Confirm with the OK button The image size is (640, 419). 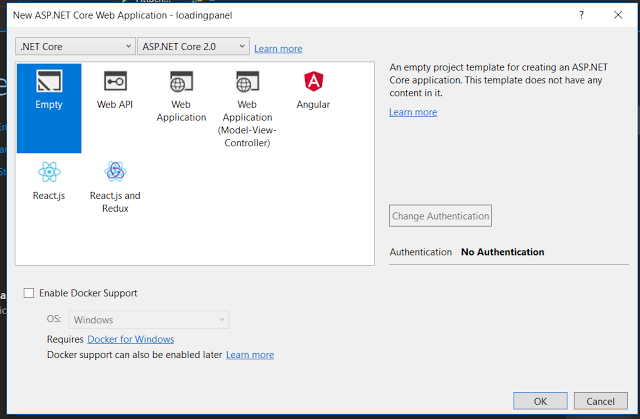540,401
